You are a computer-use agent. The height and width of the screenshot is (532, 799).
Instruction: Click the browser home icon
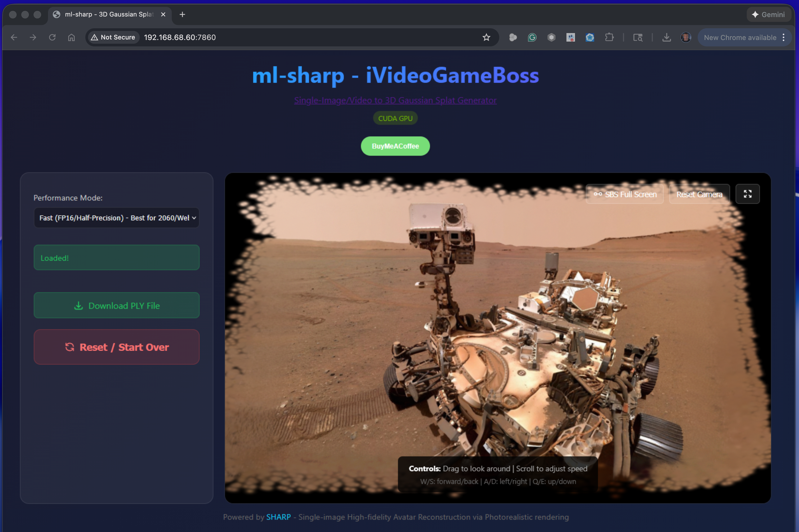click(x=71, y=37)
